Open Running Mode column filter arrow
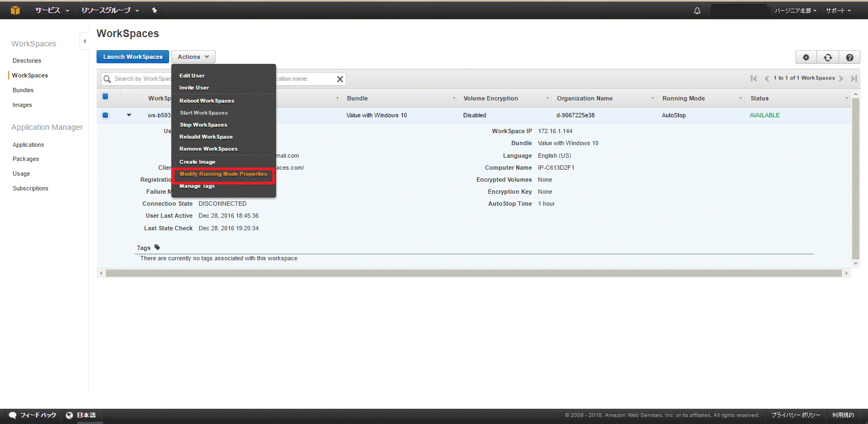868x424 pixels. tap(740, 98)
